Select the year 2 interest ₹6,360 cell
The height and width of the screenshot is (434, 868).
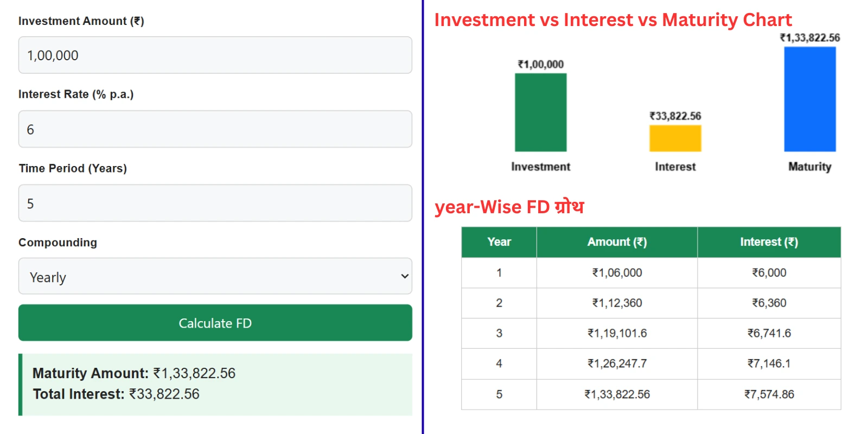click(x=769, y=303)
